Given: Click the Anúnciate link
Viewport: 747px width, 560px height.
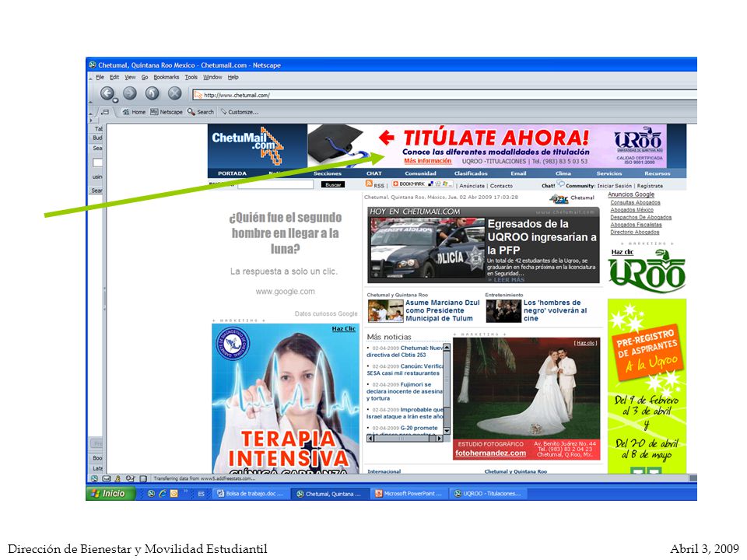Looking at the screenshot, I should 472,186.
